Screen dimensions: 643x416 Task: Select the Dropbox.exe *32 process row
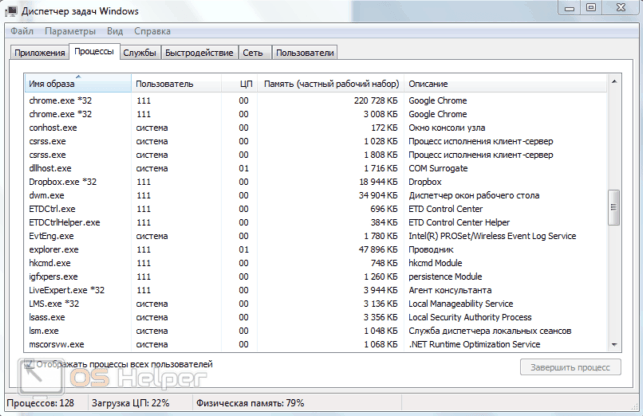tap(315, 182)
